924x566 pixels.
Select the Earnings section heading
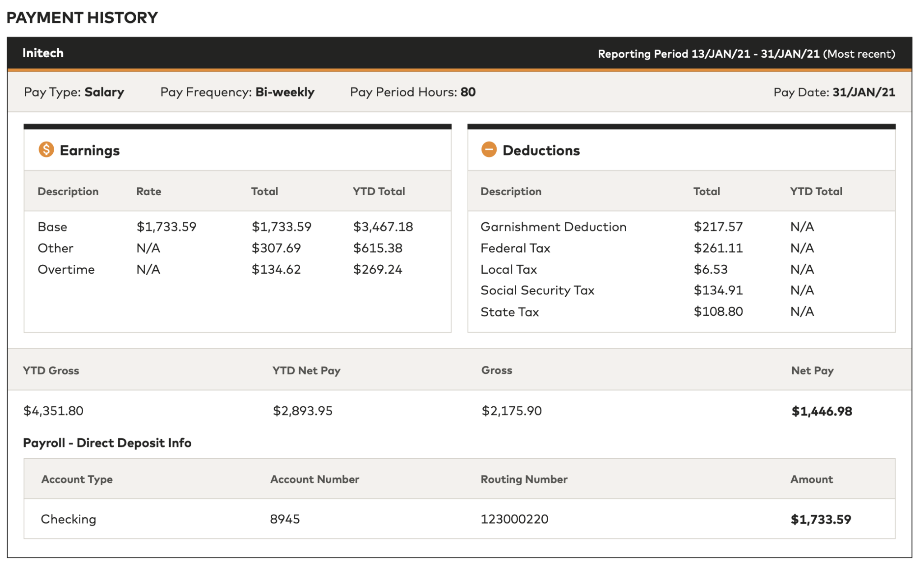tap(89, 150)
